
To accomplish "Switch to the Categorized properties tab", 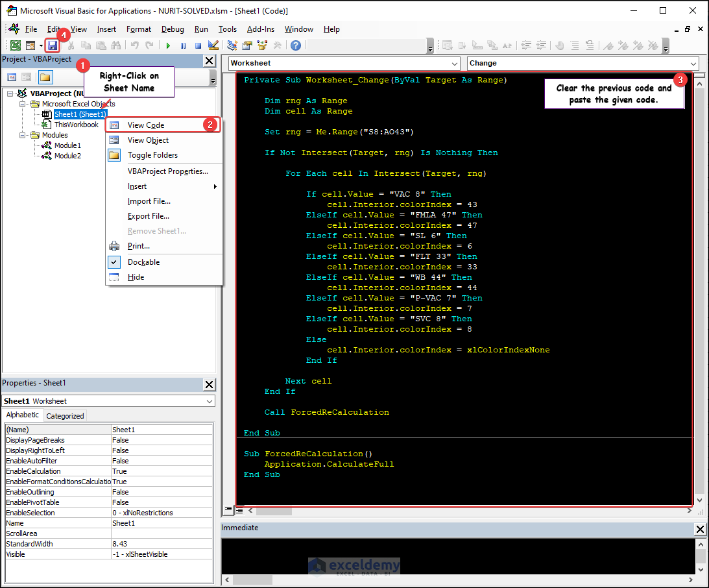I will (65, 416).
